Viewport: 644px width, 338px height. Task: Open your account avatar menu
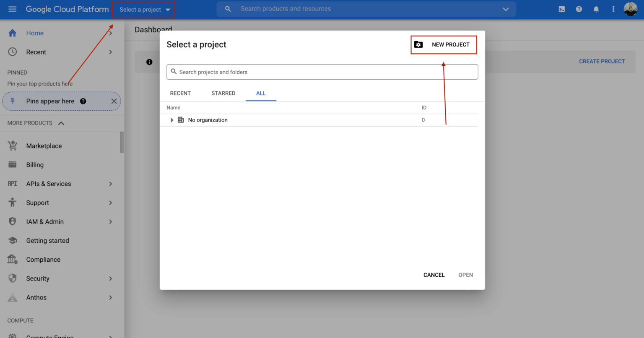(x=631, y=9)
